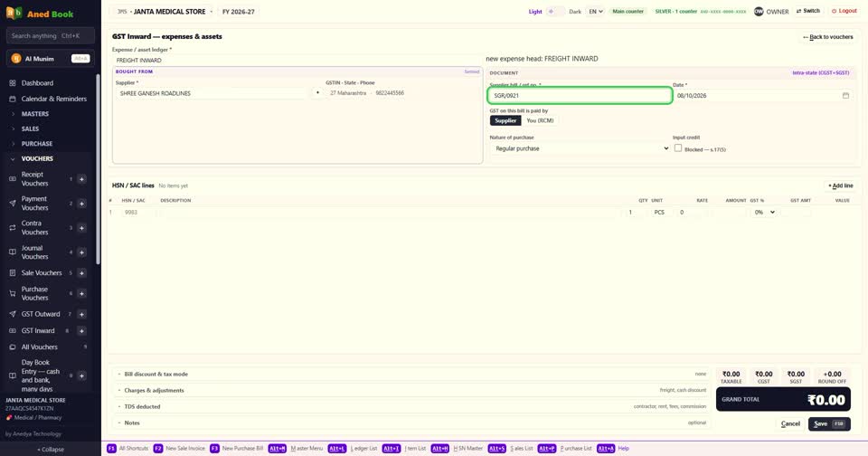Expand the MASTERS section

[35, 114]
